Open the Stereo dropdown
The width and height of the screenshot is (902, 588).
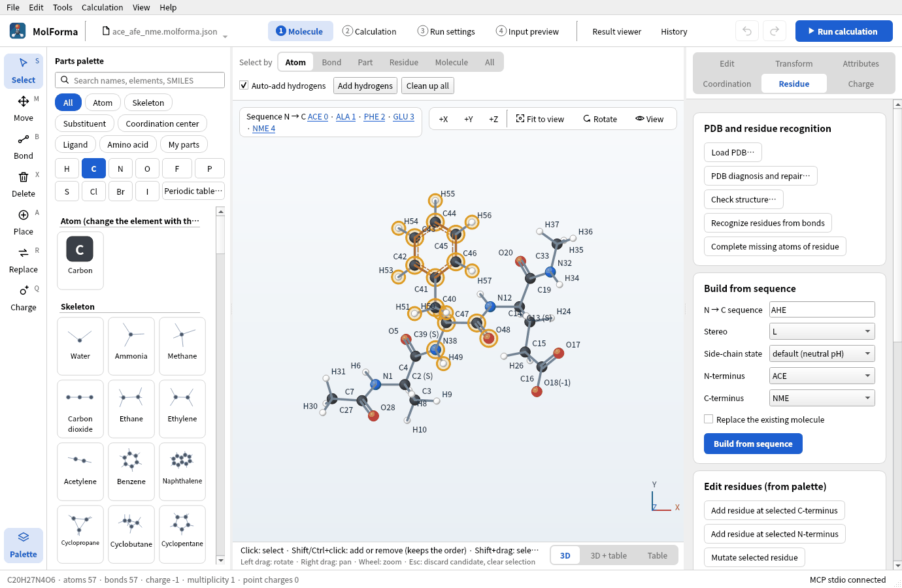coord(822,331)
